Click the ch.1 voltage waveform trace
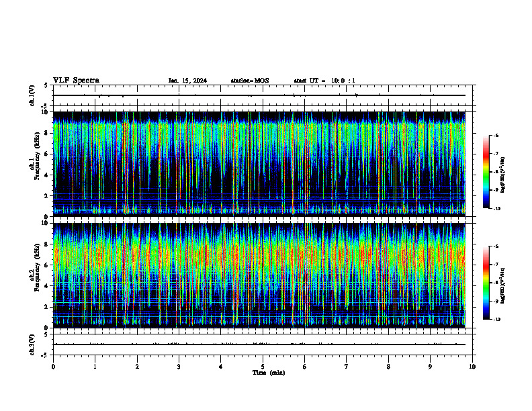 pos(259,95)
